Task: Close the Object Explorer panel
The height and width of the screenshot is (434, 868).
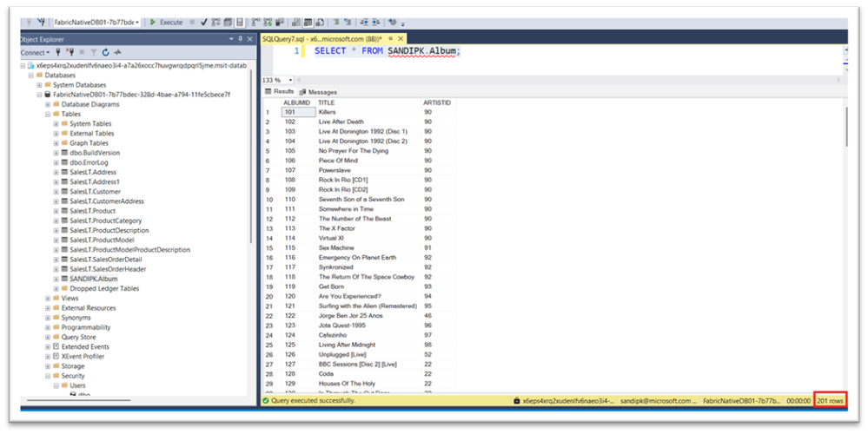Action: 249,39
